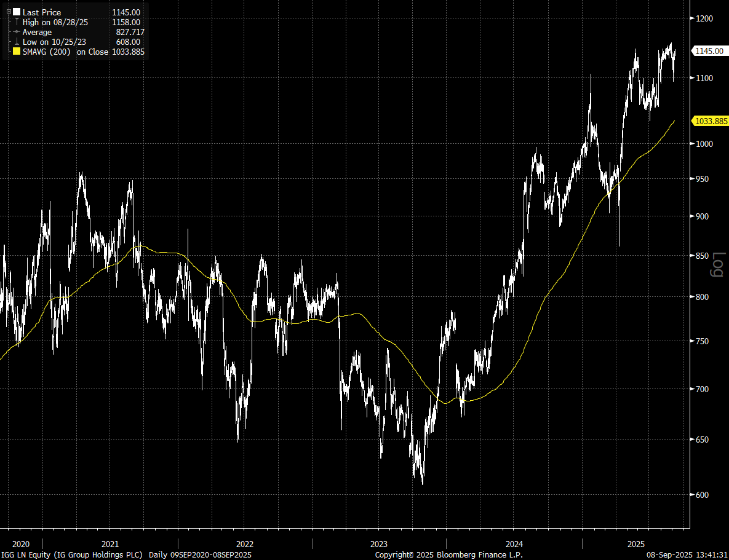Click the 1100 price axis label
This screenshot has height=560, width=729.
704,79
